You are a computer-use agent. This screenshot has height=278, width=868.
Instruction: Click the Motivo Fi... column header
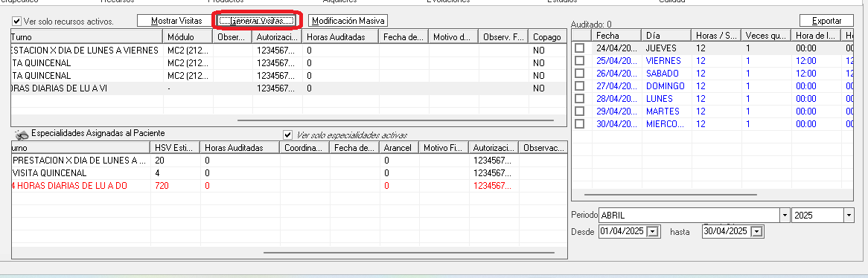point(443,148)
